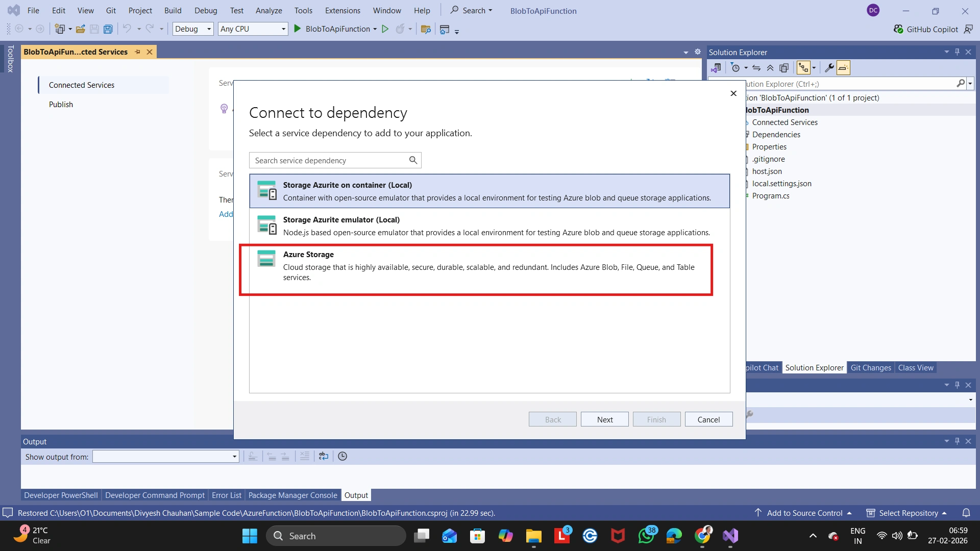Toggle auto-hide pin on Output panel
980x551 pixels.
pos(957,441)
